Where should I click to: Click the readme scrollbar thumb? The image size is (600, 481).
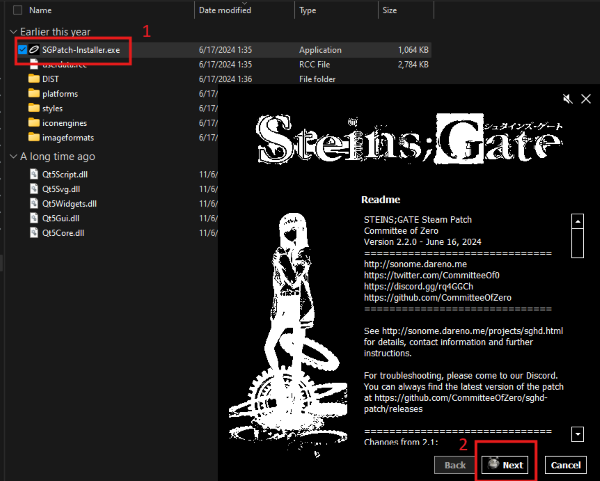pos(577,243)
